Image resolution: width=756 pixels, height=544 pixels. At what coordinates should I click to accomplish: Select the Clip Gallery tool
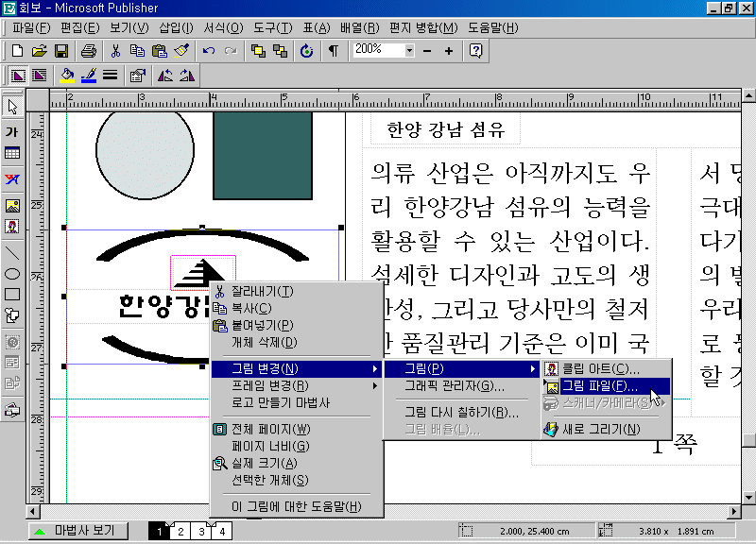coord(12,227)
